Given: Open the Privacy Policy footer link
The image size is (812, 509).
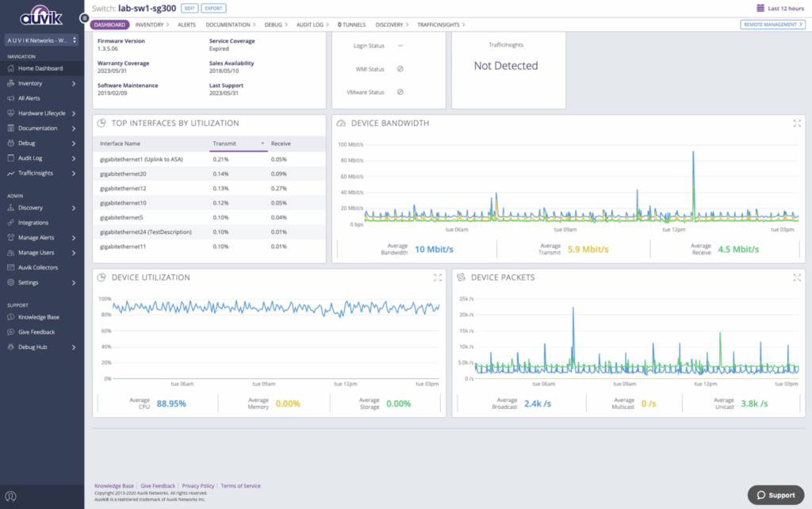Looking at the screenshot, I should (197, 486).
